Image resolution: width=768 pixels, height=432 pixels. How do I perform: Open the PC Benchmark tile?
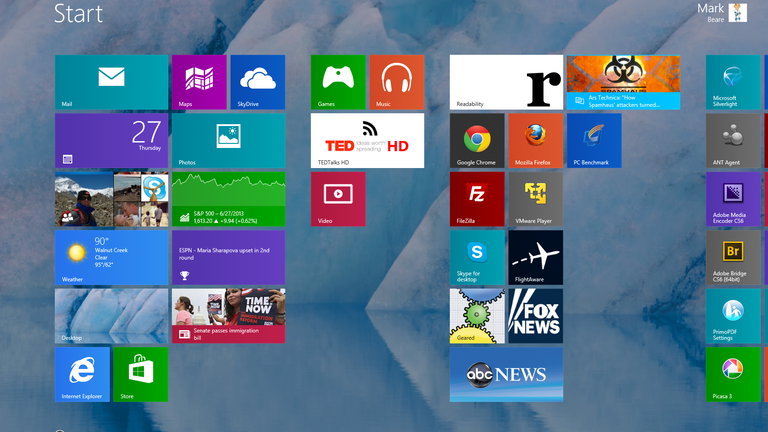[x=594, y=141]
